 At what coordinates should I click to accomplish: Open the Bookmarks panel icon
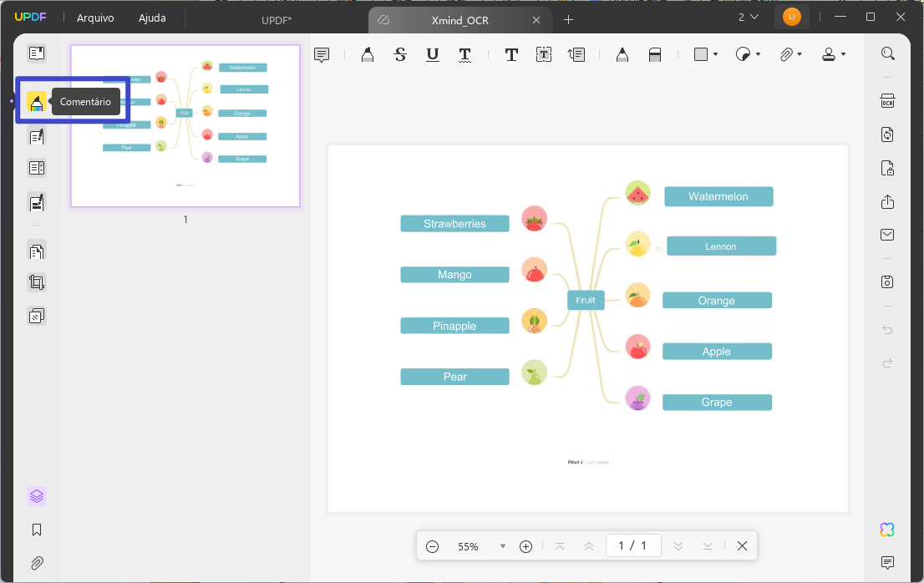37,530
